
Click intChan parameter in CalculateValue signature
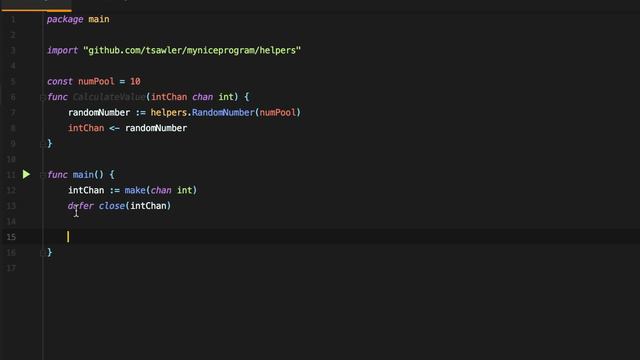(x=169, y=97)
